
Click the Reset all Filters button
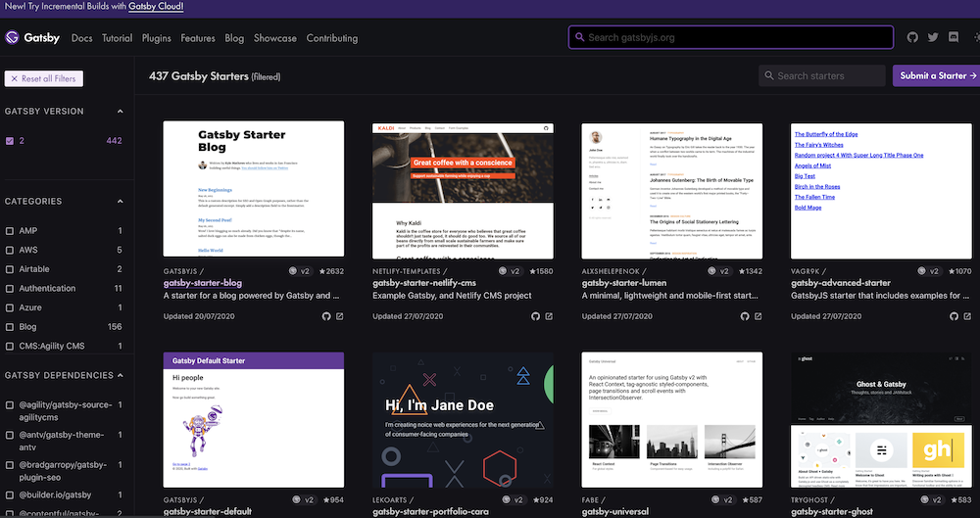pyautogui.click(x=44, y=78)
